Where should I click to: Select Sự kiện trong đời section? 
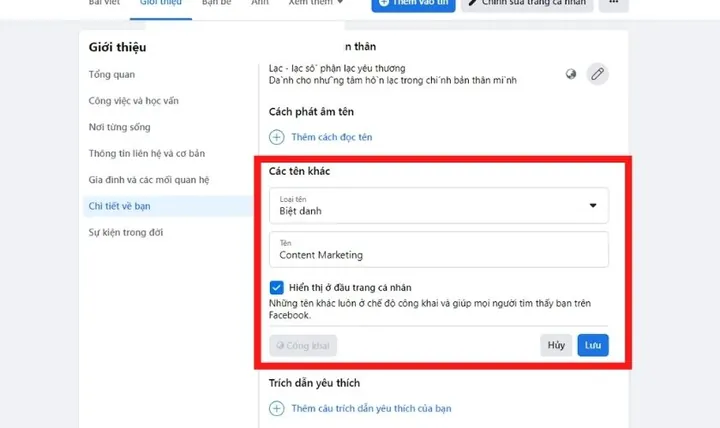tap(126, 232)
